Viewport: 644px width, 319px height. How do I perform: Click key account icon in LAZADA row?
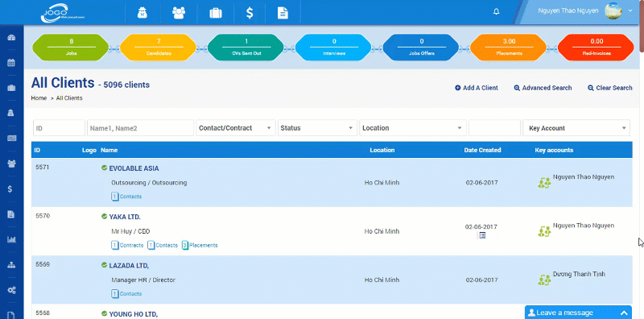[544, 280]
